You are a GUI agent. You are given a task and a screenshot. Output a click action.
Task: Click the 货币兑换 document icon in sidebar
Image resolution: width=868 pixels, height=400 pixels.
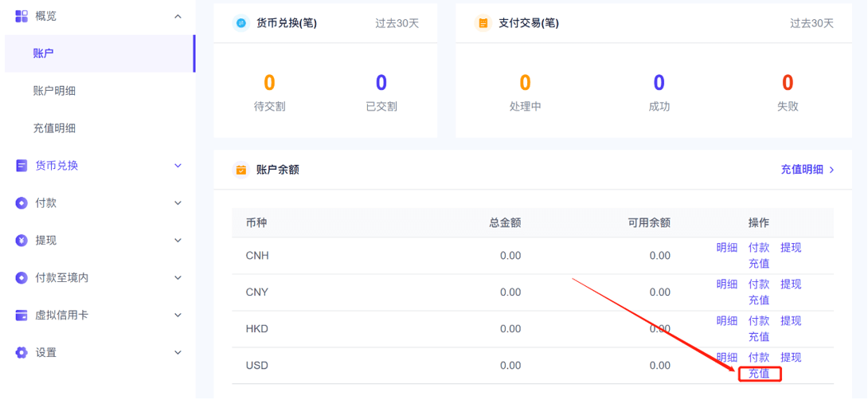point(21,166)
